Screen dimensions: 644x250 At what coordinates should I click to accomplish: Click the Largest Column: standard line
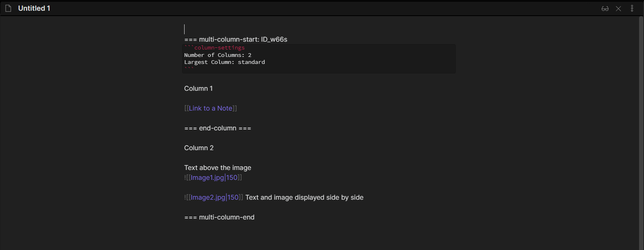(x=224, y=62)
